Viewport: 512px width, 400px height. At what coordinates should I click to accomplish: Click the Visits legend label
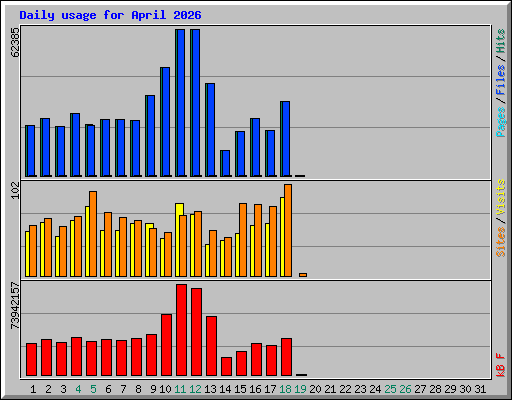(x=501, y=197)
